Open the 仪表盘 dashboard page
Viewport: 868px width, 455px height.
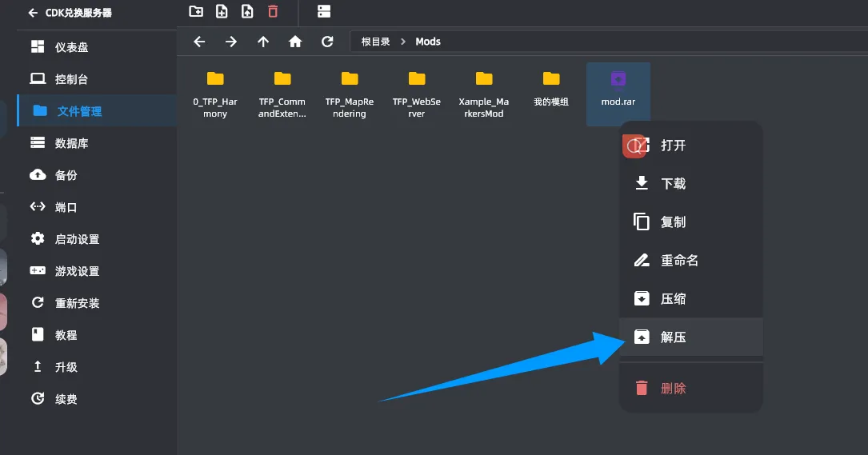click(x=97, y=47)
